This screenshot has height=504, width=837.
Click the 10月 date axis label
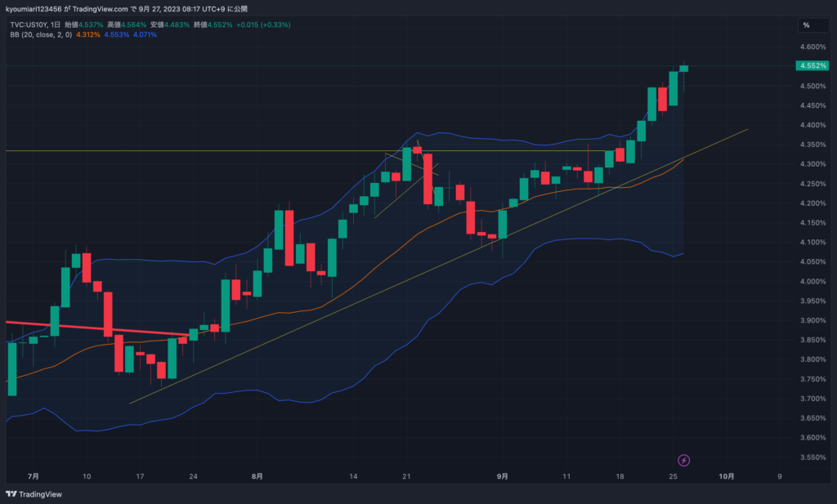point(726,476)
